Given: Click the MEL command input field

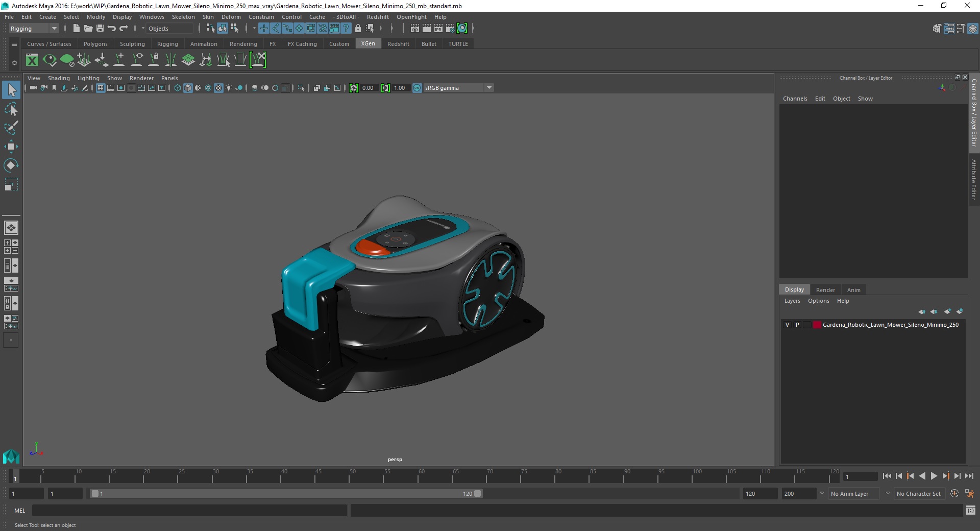Looking at the screenshot, I should [x=190, y=511].
